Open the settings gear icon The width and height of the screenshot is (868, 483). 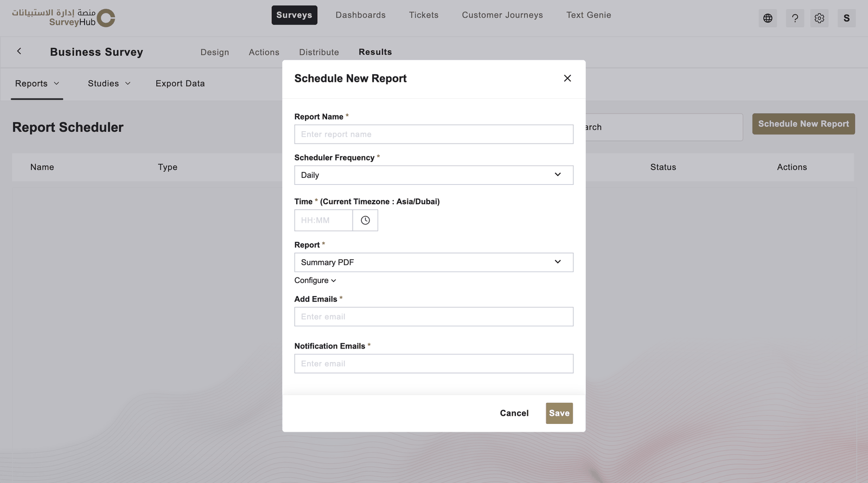(x=819, y=18)
